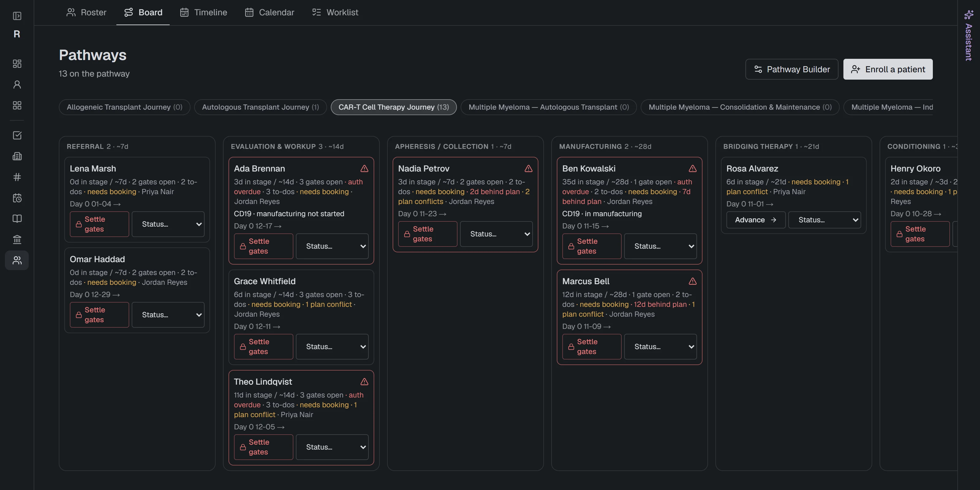Click warning triangle on Nadia Petrov card
The height and width of the screenshot is (490, 980).
[x=528, y=168]
